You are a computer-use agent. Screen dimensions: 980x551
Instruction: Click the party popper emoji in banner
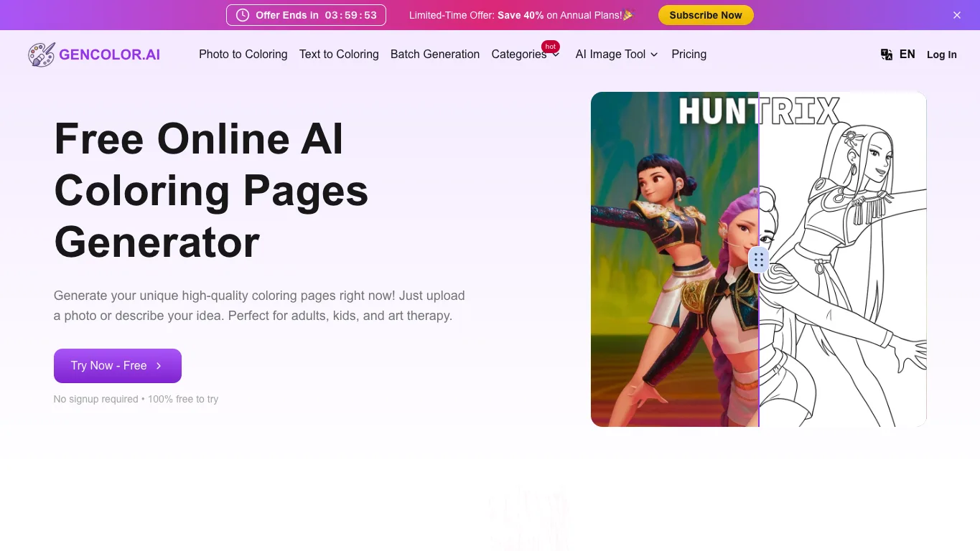click(628, 15)
